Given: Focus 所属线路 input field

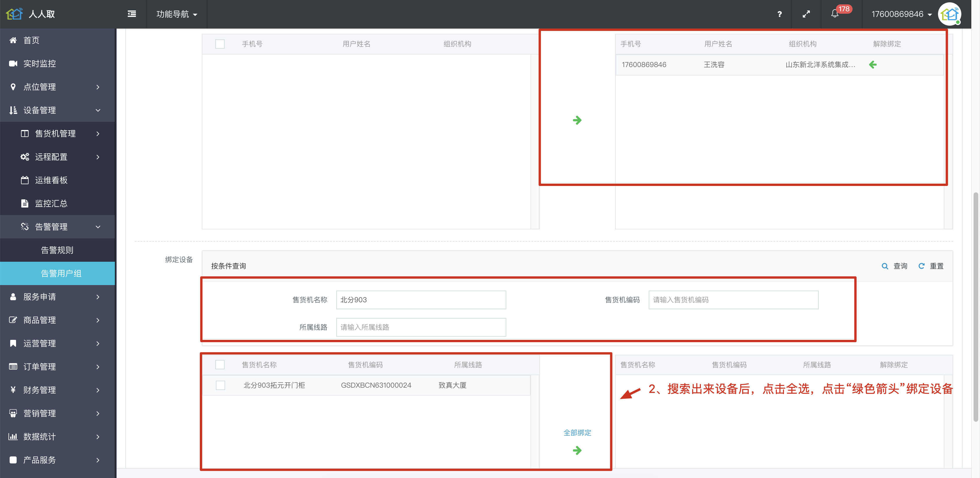Looking at the screenshot, I should tap(421, 327).
